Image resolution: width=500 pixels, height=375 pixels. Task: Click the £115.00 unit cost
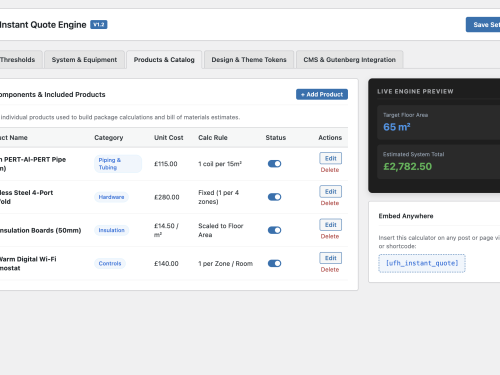[166, 164]
